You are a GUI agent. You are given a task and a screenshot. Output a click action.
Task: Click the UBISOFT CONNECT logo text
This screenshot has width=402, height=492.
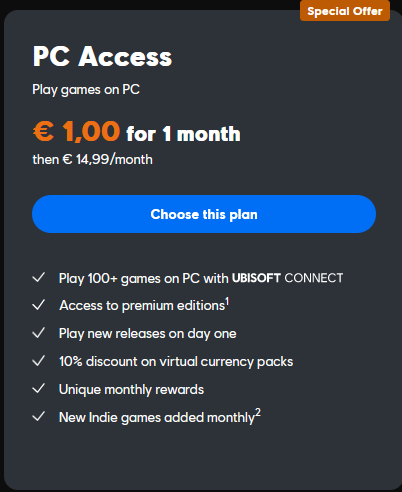coord(287,278)
